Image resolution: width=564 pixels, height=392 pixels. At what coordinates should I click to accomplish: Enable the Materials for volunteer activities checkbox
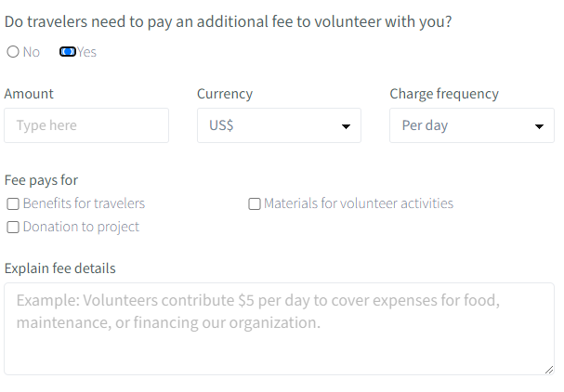(x=255, y=203)
